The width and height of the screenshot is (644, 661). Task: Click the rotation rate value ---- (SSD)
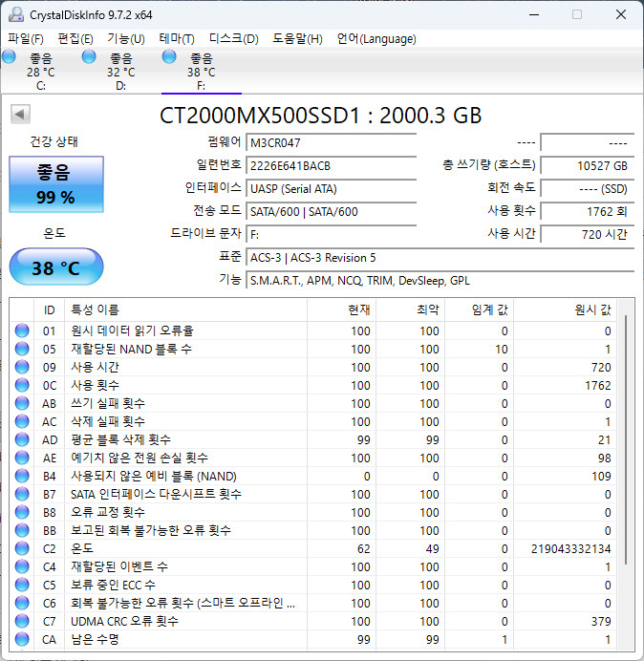(x=587, y=188)
